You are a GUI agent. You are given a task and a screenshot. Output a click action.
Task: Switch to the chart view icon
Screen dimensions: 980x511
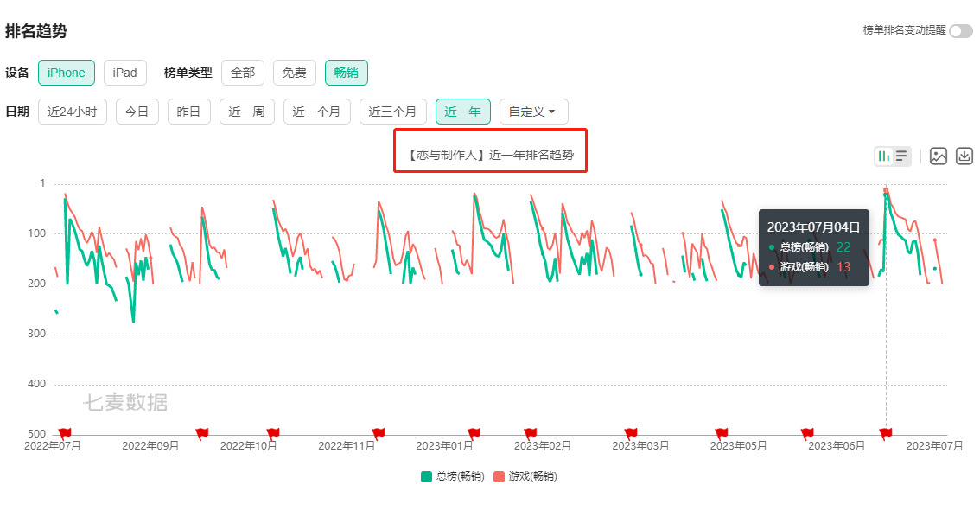pyautogui.click(x=884, y=156)
